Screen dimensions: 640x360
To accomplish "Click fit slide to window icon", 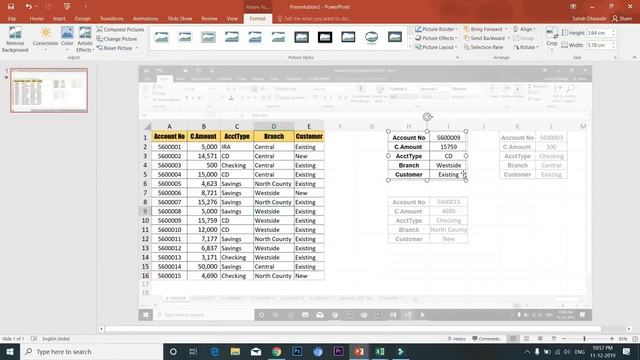I will point(635,339).
